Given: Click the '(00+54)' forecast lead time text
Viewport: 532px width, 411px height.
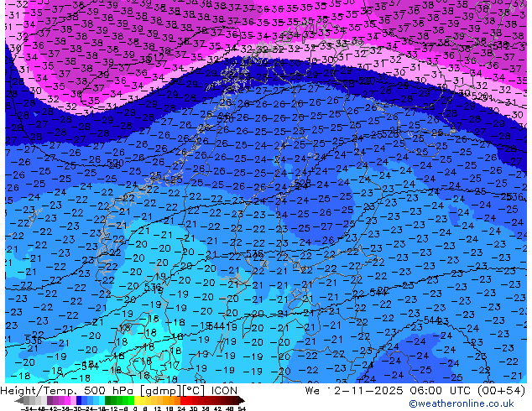Looking at the screenshot, I should pyautogui.click(x=501, y=391).
